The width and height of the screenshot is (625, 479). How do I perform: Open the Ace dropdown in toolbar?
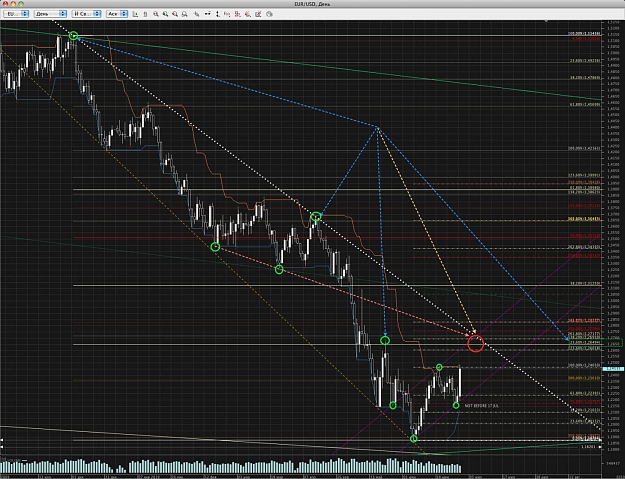[x=117, y=14]
